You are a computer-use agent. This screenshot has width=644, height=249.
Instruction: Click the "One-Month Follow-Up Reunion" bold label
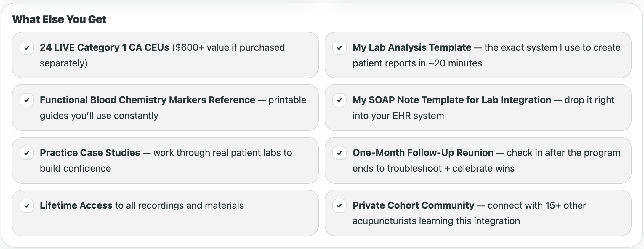[x=423, y=153]
